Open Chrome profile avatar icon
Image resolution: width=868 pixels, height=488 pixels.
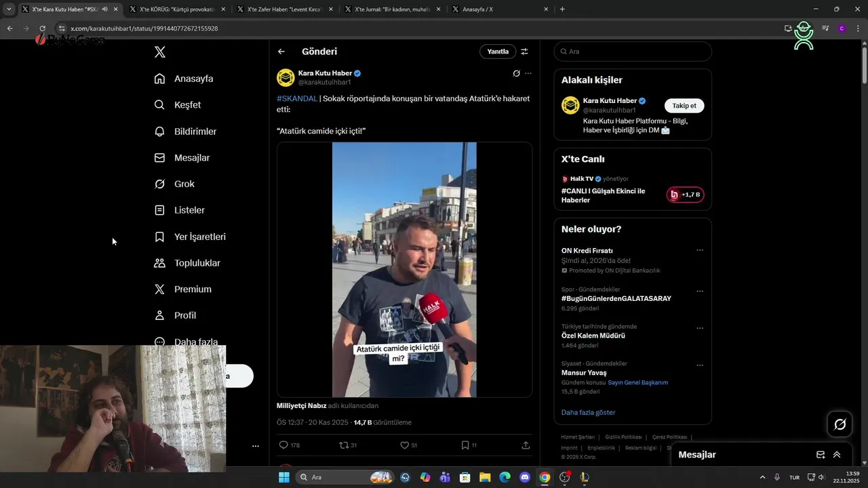(842, 28)
